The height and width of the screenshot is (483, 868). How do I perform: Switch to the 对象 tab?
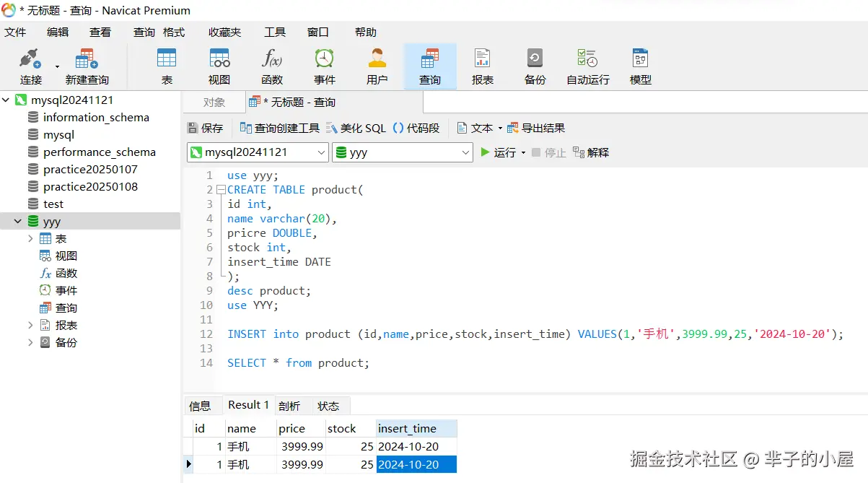(x=214, y=103)
